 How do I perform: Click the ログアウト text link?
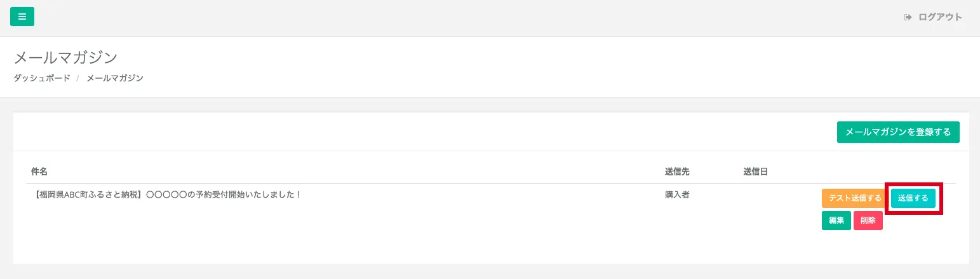coord(940,17)
